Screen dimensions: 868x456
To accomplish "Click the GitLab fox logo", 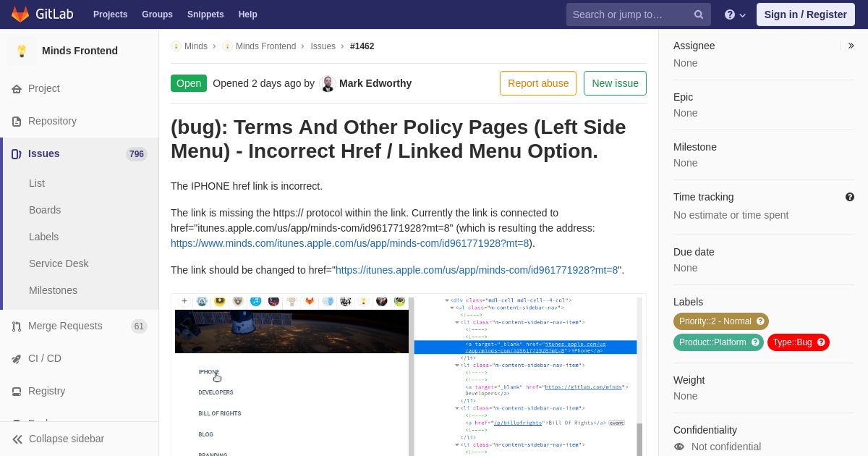I will [x=20, y=14].
